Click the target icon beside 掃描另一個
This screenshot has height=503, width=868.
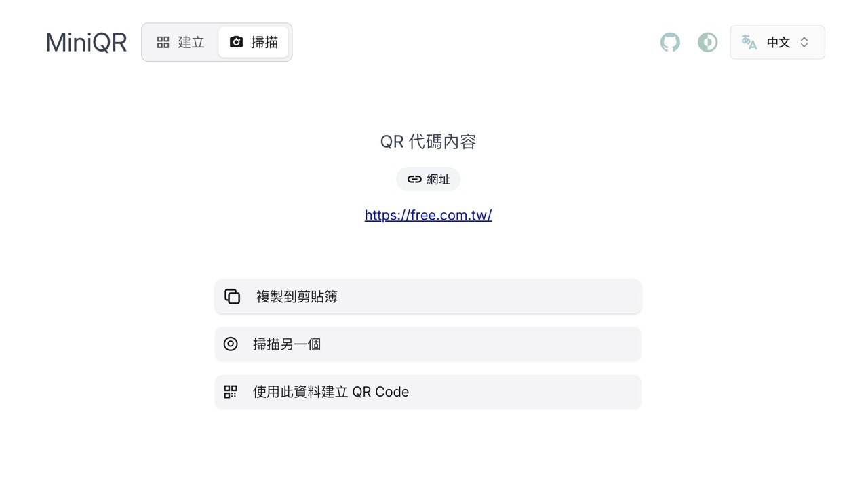231,344
